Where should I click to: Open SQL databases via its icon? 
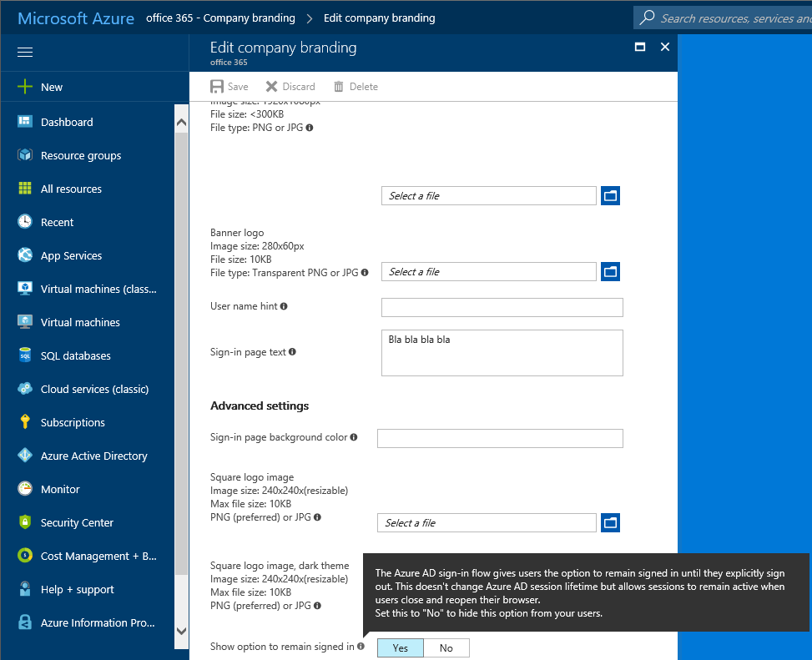click(25, 355)
